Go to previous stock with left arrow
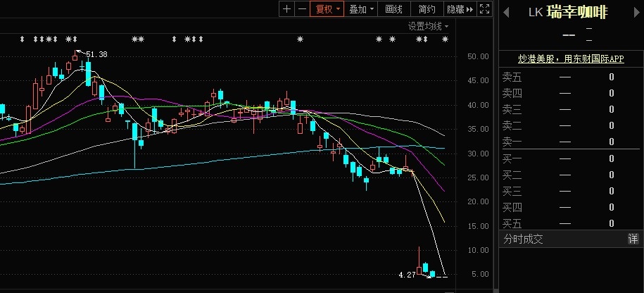Screen dimensions: 644x293 (x=506, y=12)
